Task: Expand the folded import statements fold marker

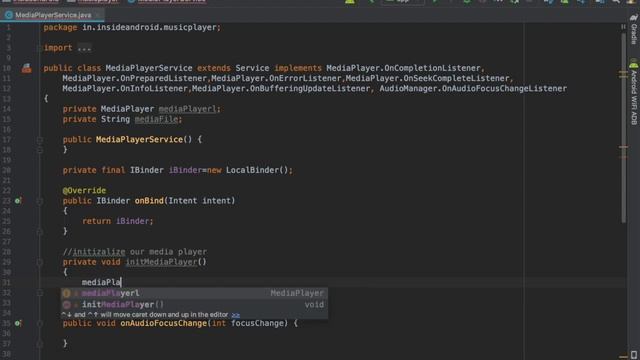Action: point(40,48)
